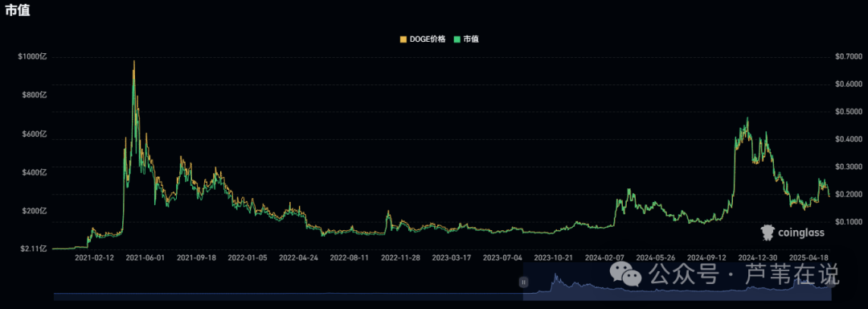
Task: Click the 2023-10-21 date label
Action: tap(554, 258)
